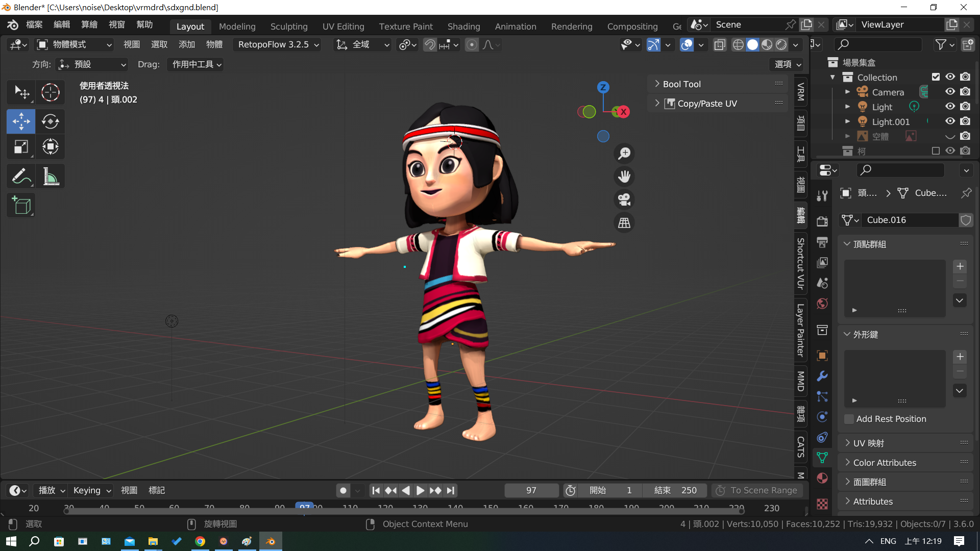Open Chrome from the Windows taskbar
This screenshot has height=551, width=980.
(200, 541)
